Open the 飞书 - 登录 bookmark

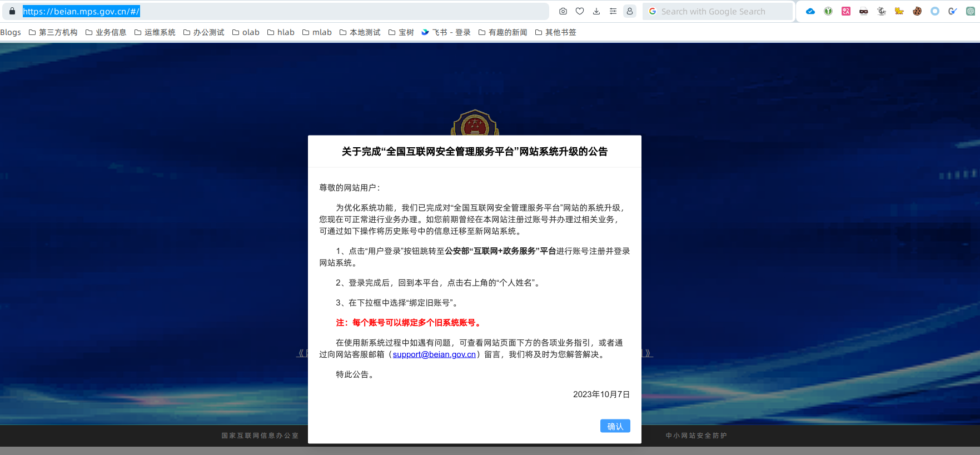coord(446,32)
